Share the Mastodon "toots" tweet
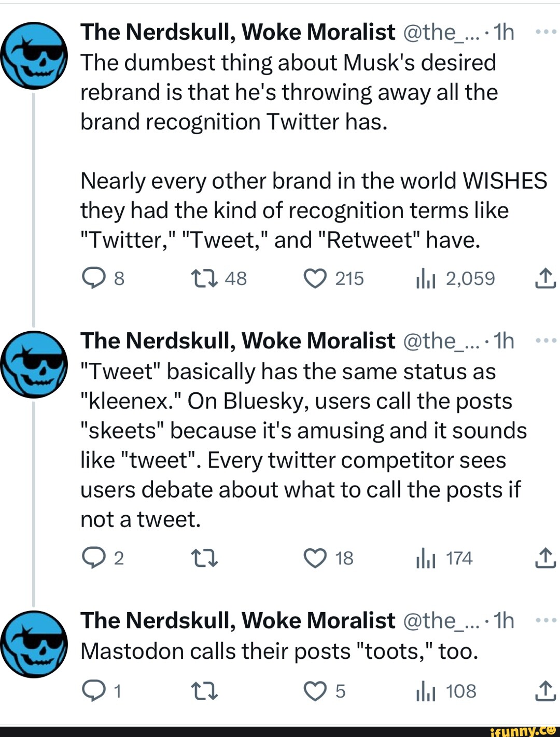 (x=545, y=691)
